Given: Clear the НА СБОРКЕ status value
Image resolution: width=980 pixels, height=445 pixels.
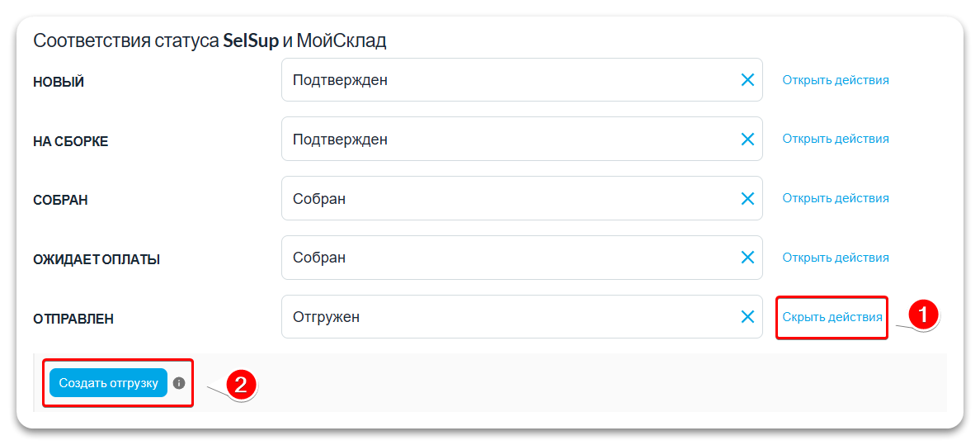Looking at the screenshot, I should (x=747, y=140).
